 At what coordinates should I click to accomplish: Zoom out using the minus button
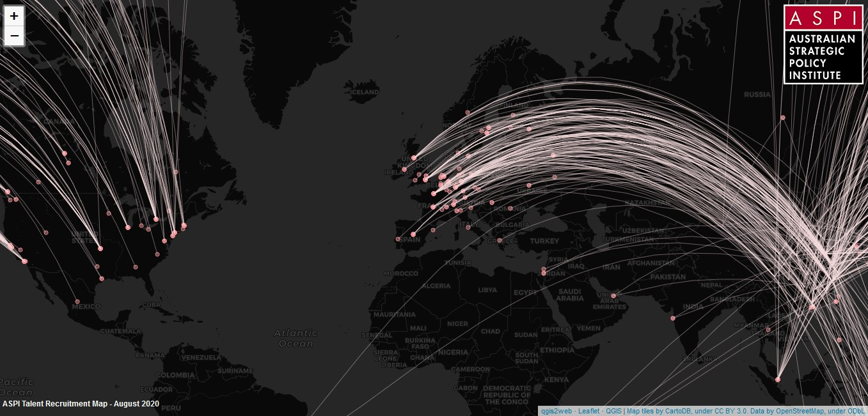pyautogui.click(x=14, y=36)
